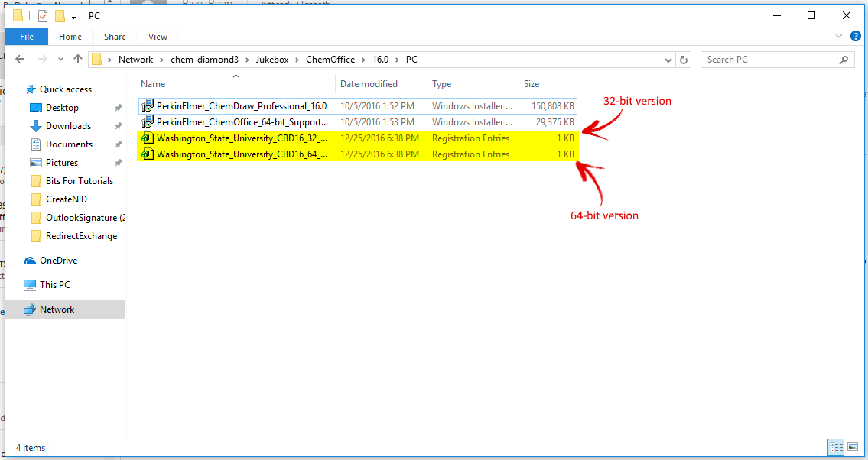
Task: Open the Help question mark icon
Action: (x=856, y=36)
